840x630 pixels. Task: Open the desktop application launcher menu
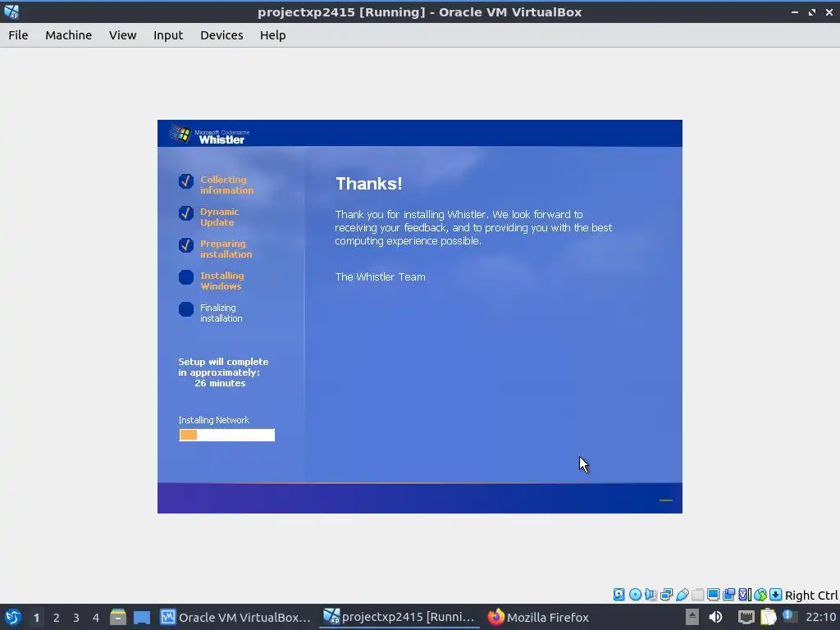point(13,617)
